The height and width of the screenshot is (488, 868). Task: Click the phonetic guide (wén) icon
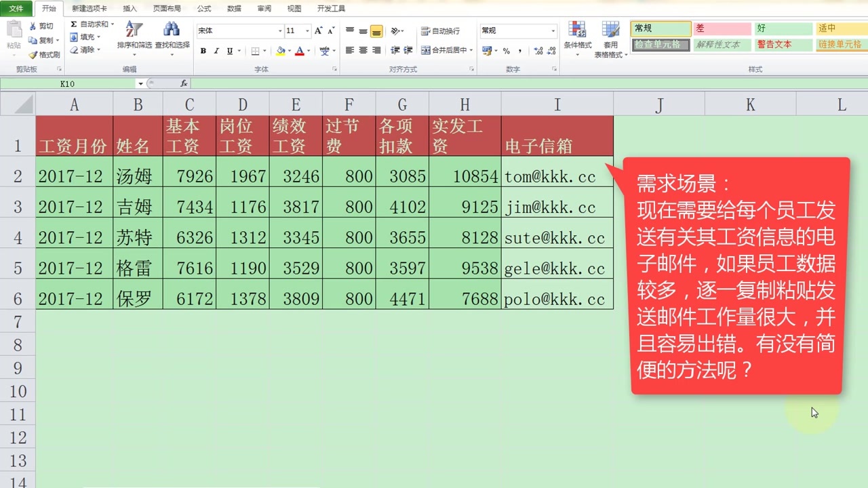[x=324, y=51]
